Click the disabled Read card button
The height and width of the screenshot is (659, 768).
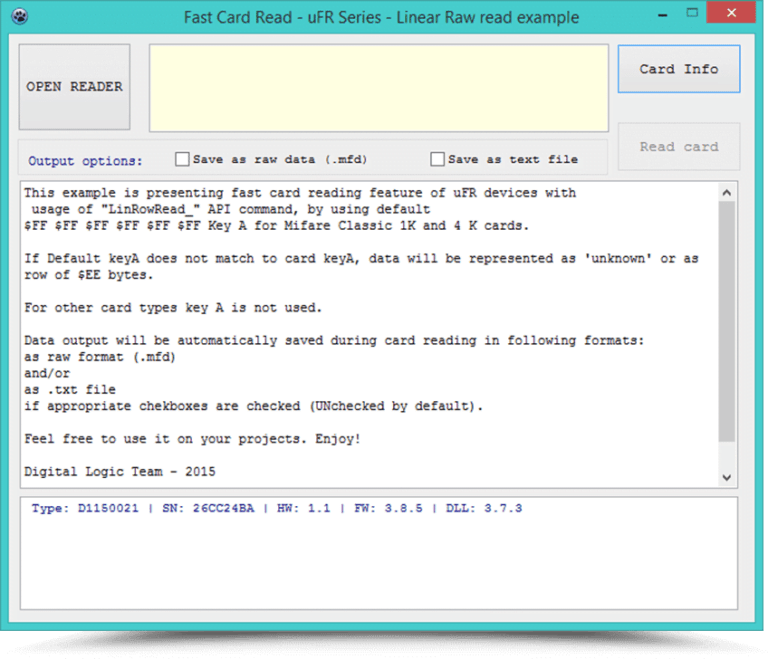pos(679,147)
